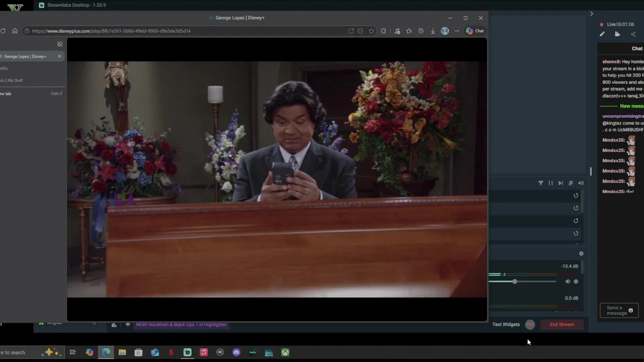
Task: Mute the -13.4 dB audio source
Action: coord(568,282)
